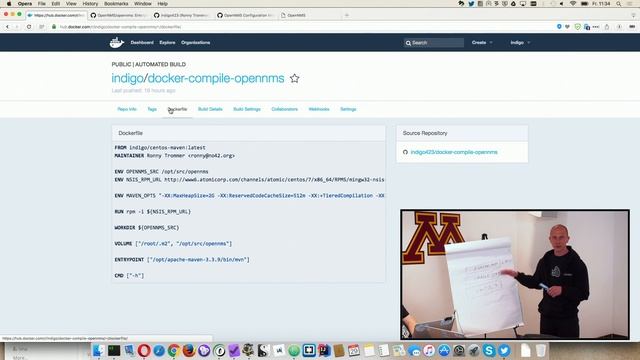
Task: Switch to the Repo Info tab
Action: 127,109
